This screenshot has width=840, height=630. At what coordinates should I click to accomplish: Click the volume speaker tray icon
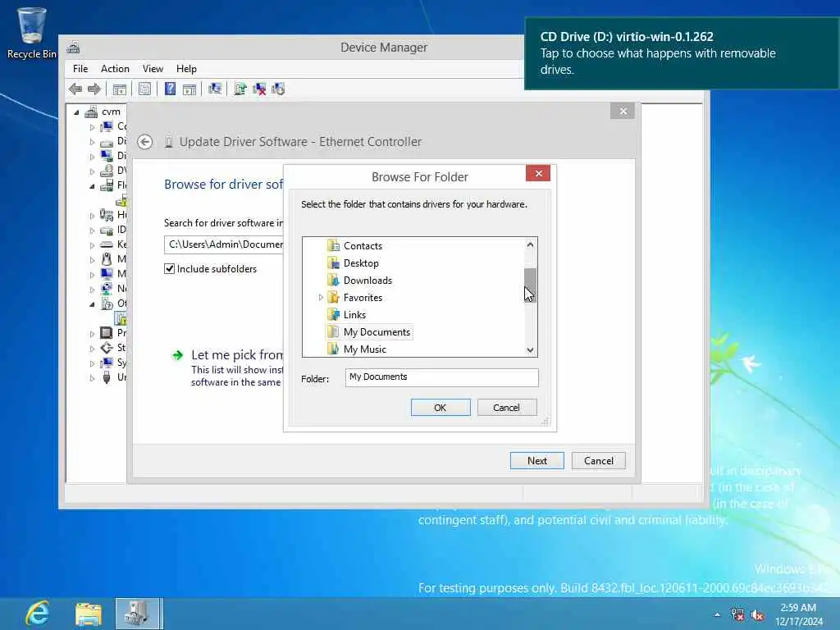coord(757,614)
